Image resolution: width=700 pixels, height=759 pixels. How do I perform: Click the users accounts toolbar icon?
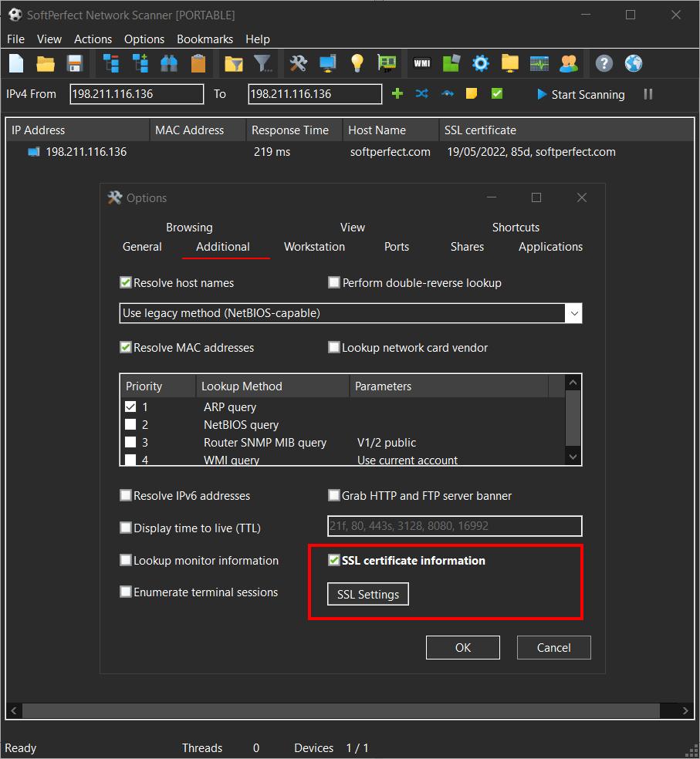pyautogui.click(x=569, y=63)
